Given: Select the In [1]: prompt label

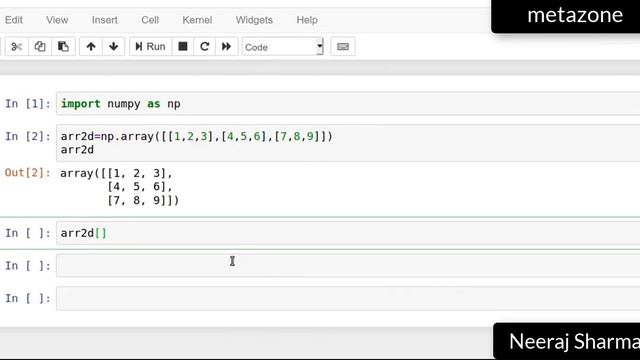Looking at the screenshot, I should (x=28, y=104).
